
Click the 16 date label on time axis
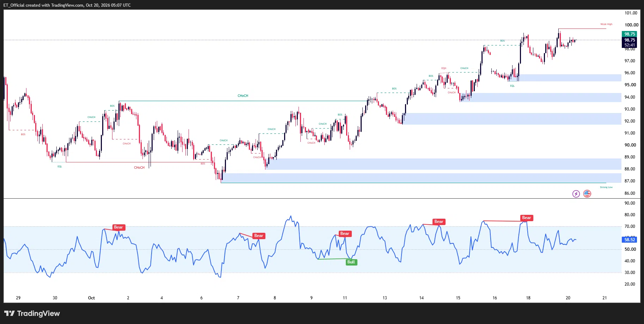tap(495, 298)
